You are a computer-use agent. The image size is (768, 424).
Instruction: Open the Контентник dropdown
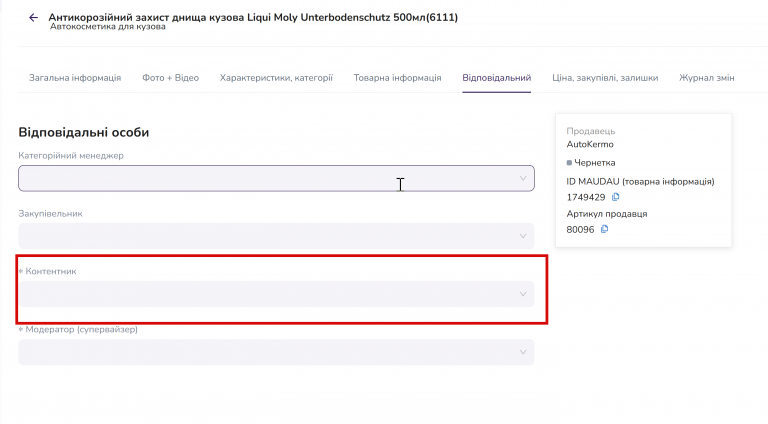[276, 294]
